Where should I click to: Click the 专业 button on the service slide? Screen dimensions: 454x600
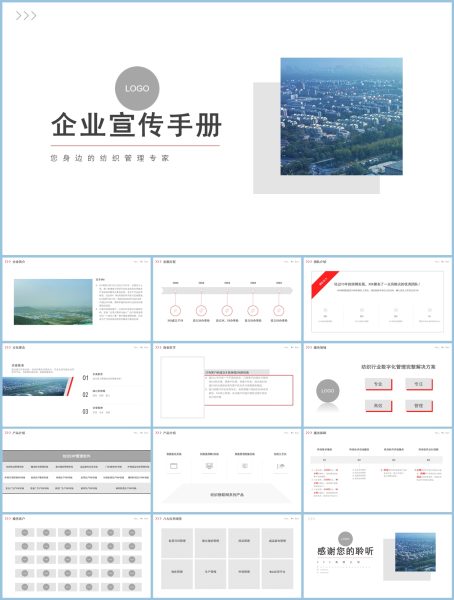click(378, 384)
